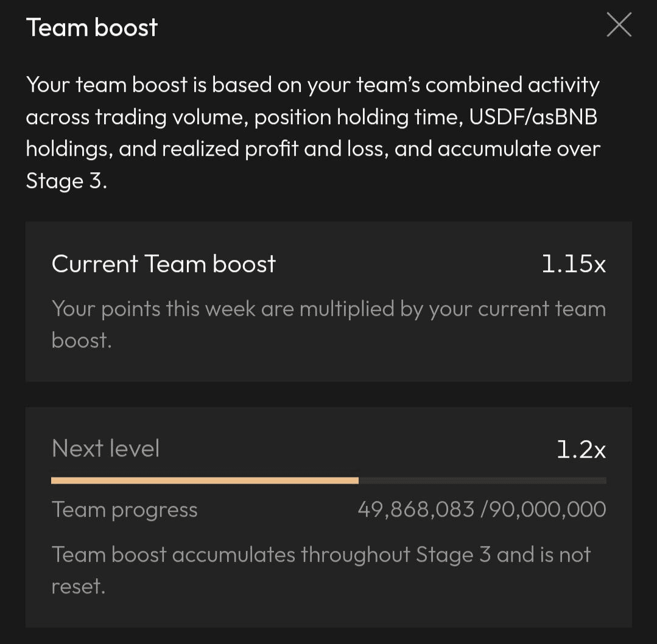Select the Team progress label
The height and width of the screenshot is (644, 657).
pyautogui.click(x=125, y=509)
